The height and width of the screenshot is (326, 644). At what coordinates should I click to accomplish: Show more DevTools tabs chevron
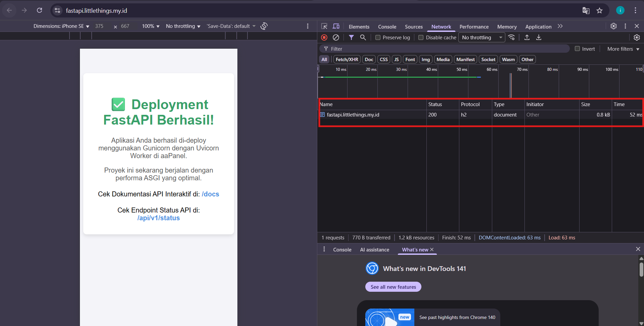point(560,26)
